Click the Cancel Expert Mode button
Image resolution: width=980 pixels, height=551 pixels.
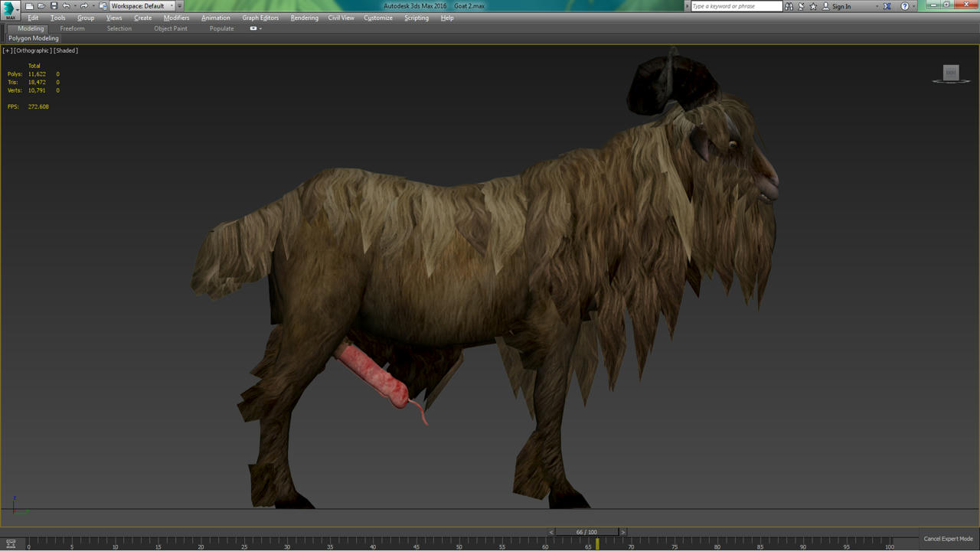[948, 539]
